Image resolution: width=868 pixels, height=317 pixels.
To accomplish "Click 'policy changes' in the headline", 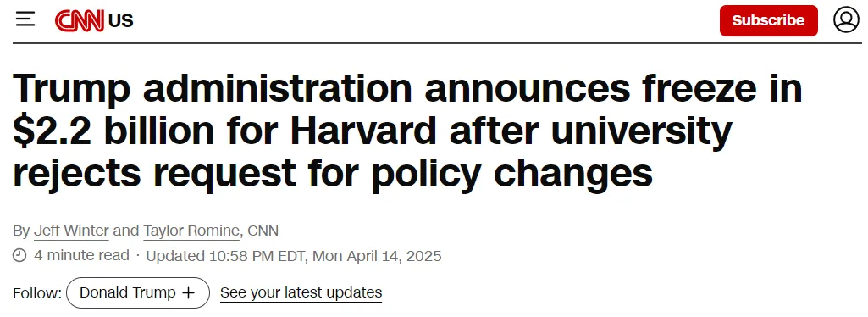I will point(512,173).
